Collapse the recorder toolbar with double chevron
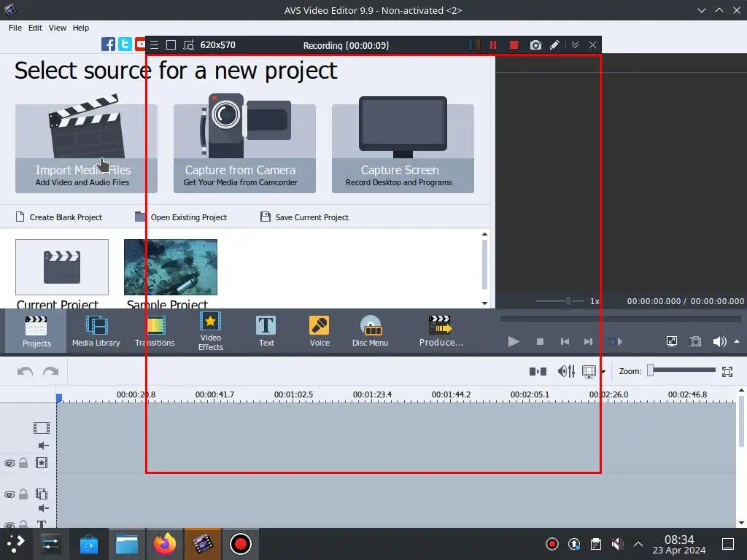 (575, 45)
